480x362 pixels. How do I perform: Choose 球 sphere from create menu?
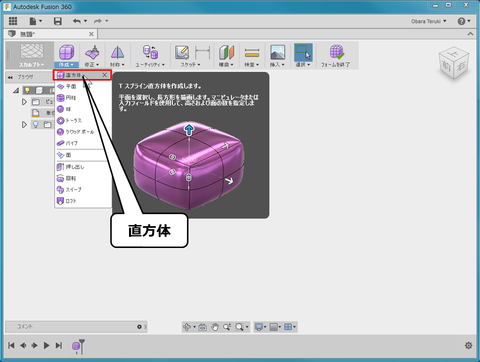pyautogui.click(x=83, y=109)
